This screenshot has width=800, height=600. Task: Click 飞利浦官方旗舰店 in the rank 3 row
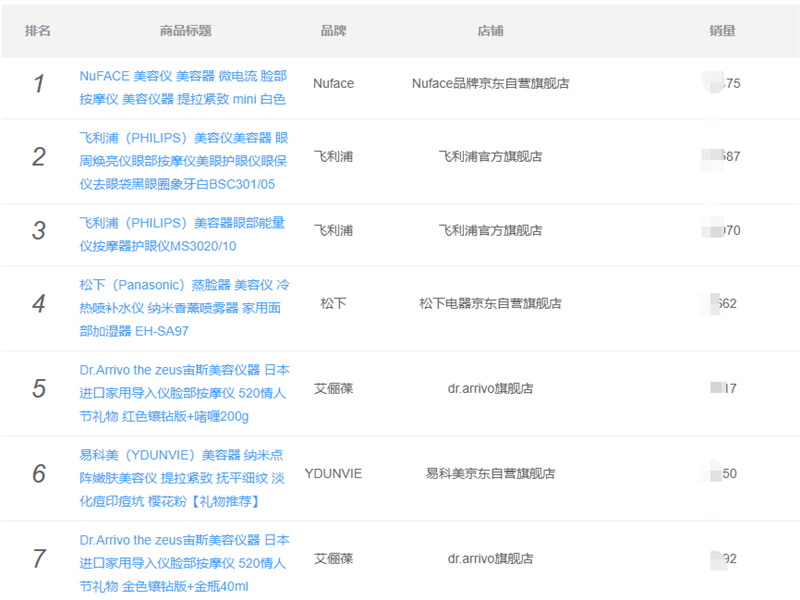click(x=490, y=230)
